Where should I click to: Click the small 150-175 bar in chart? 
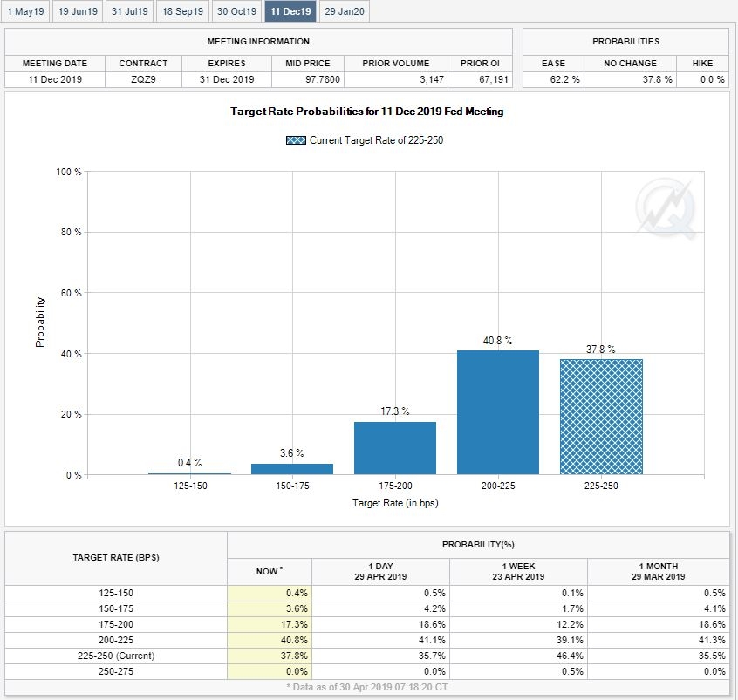coord(291,469)
